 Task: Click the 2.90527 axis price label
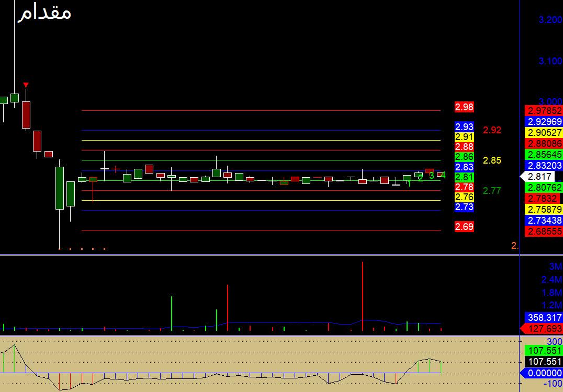tap(544, 133)
